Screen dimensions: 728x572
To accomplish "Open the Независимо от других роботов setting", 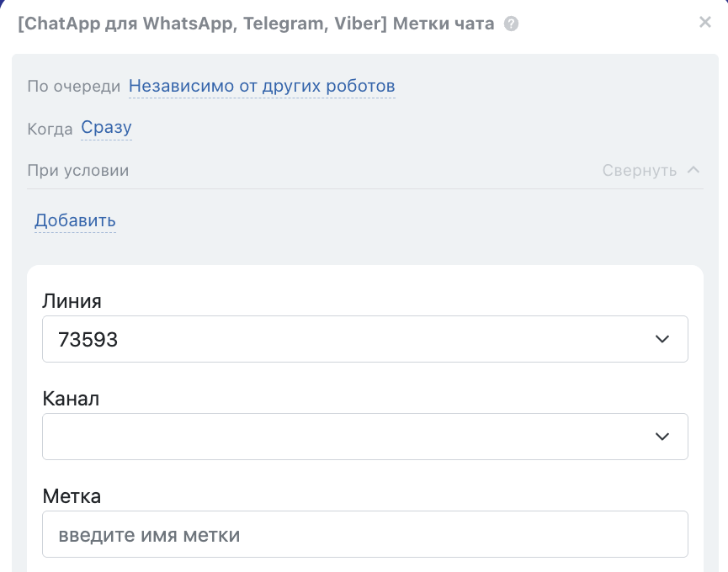I will coord(262,86).
